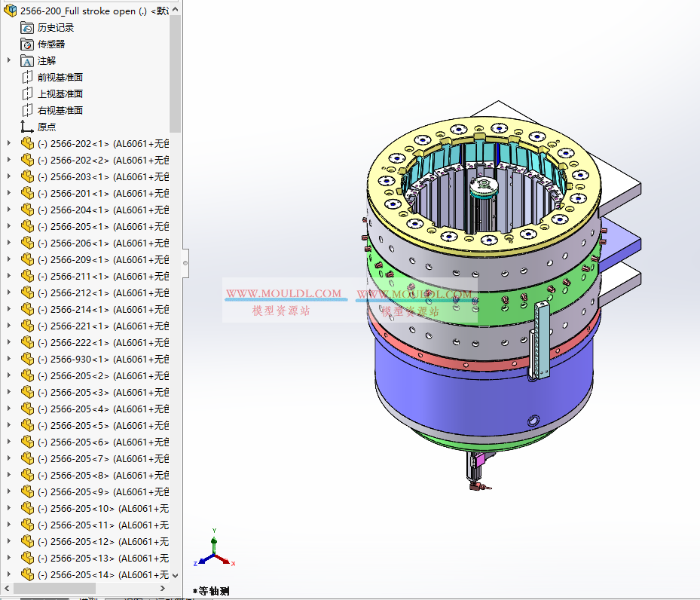Image resolution: width=700 pixels, height=600 pixels.
Task: Open the 历史记录 history folder icon
Action: point(27,28)
